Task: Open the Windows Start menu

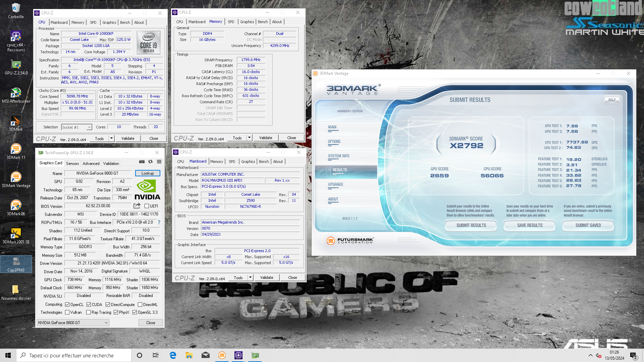Action: pos(8,355)
